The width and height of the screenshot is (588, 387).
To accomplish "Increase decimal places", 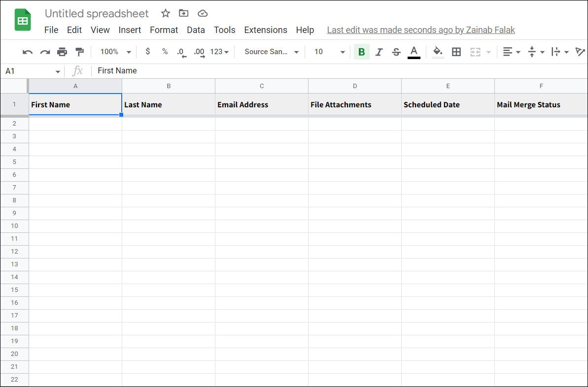I will pyautogui.click(x=199, y=52).
